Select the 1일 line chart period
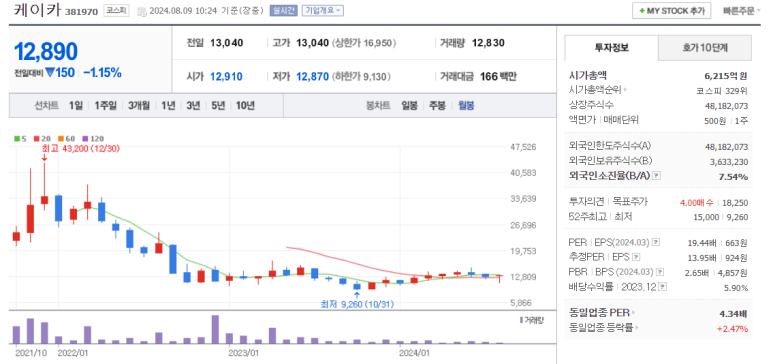The image size is (773, 364). (x=76, y=105)
